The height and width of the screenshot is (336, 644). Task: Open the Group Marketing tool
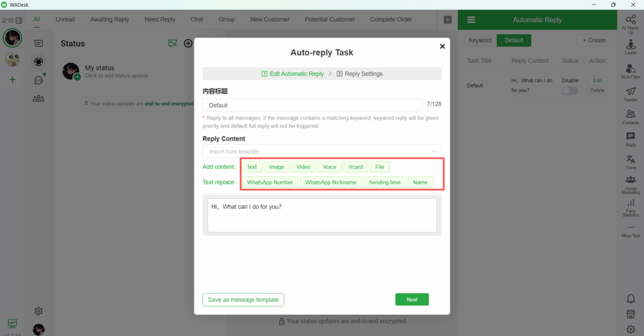click(x=630, y=185)
